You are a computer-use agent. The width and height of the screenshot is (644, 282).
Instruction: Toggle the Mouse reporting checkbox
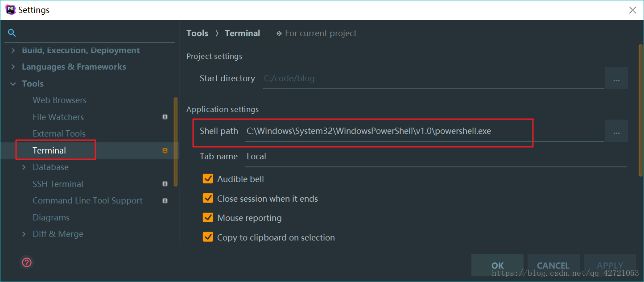pyautogui.click(x=208, y=218)
